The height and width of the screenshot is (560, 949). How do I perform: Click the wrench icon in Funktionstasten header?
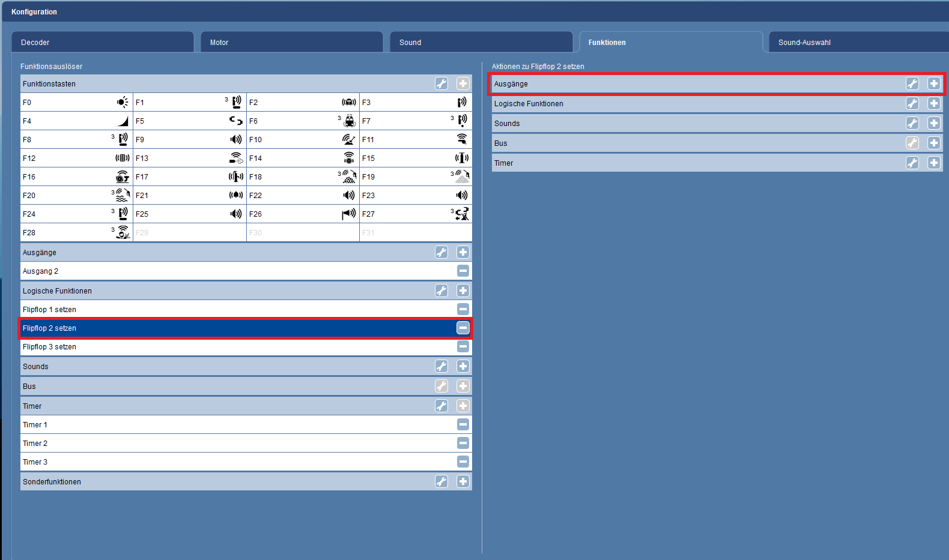pos(441,83)
